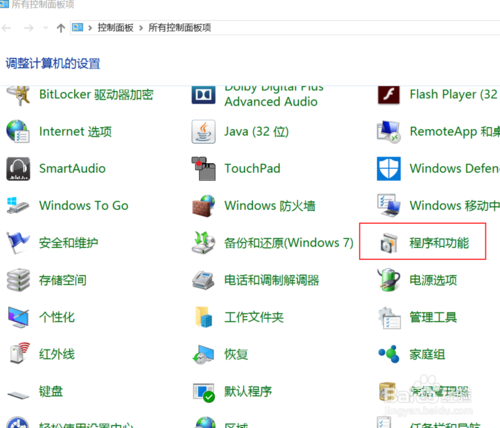The image size is (500, 428).
Task: Open the 家庭组 link
Action: 427,354
